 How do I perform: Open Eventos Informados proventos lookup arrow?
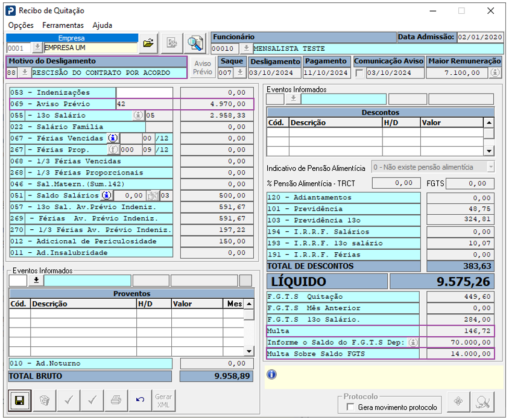click(x=36, y=281)
